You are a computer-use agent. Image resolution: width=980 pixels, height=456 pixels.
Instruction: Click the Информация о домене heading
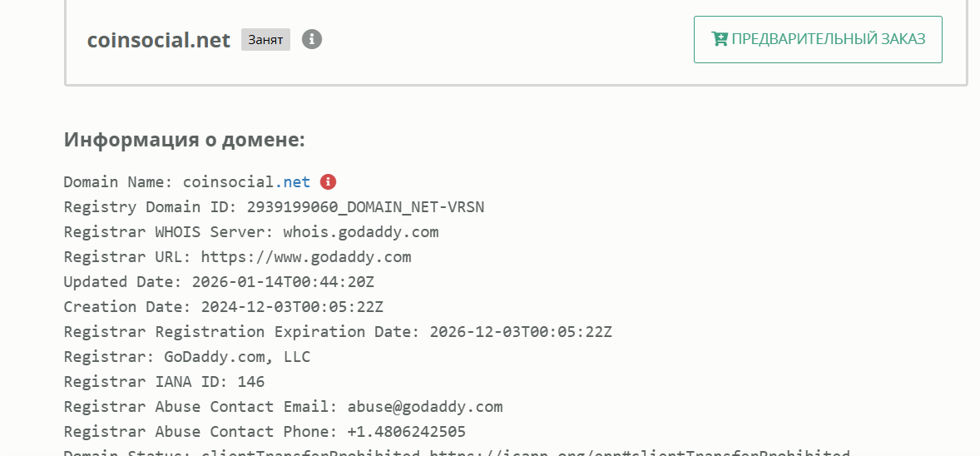tap(184, 139)
